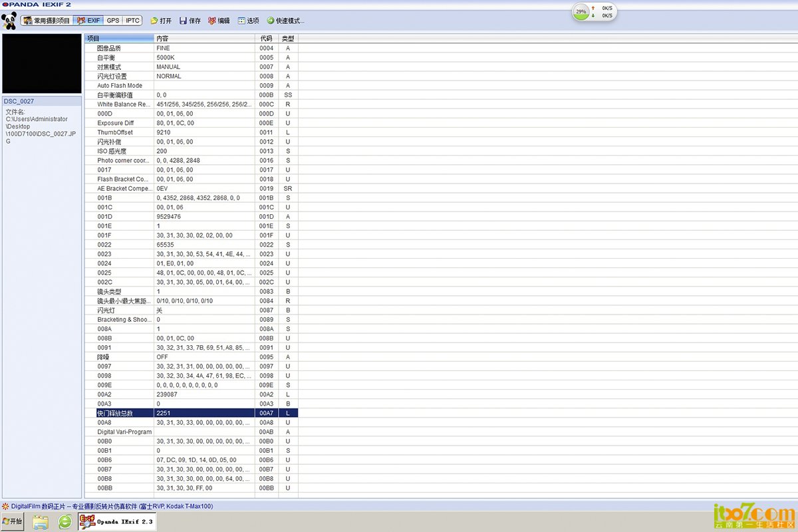Click the 0, 4352, 2868 value in row 001B
The width and height of the screenshot is (798, 532).
point(198,198)
